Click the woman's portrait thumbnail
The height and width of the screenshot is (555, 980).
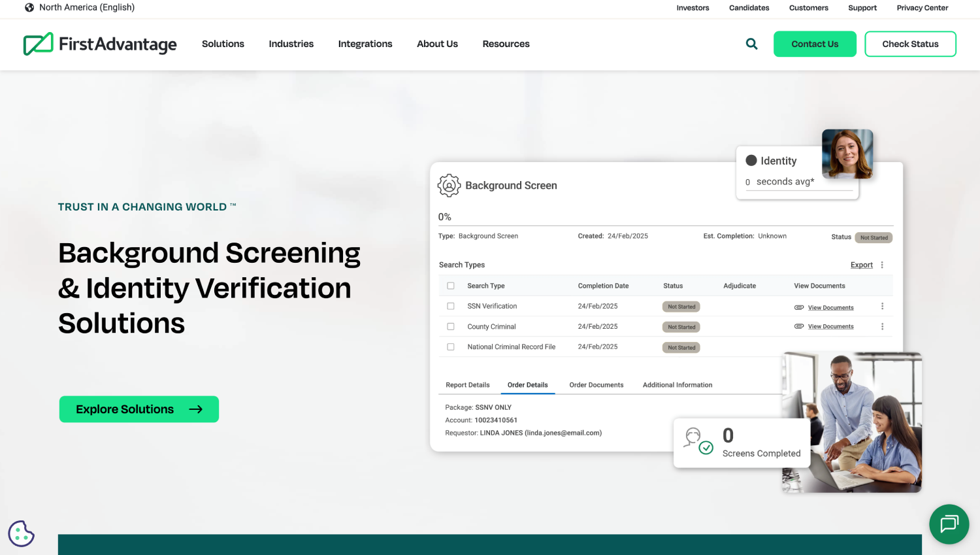coord(847,154)
